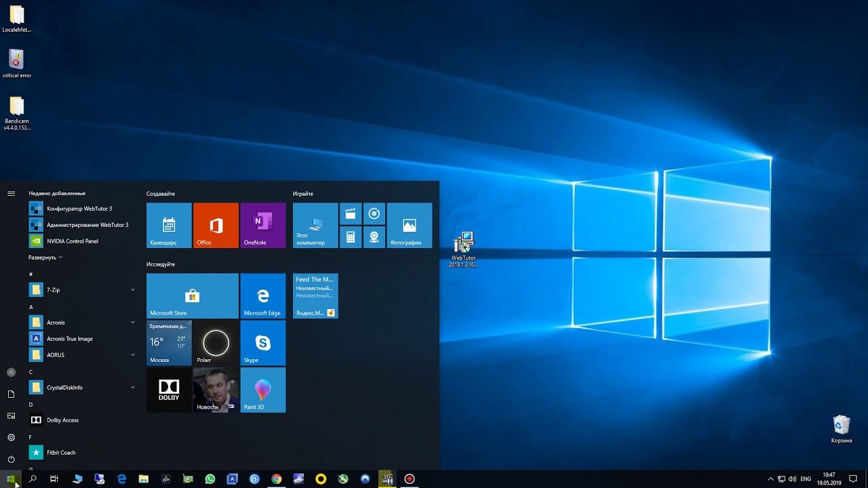Open the Dolby tile
This screenshot has height=488, width=868.
169,390
